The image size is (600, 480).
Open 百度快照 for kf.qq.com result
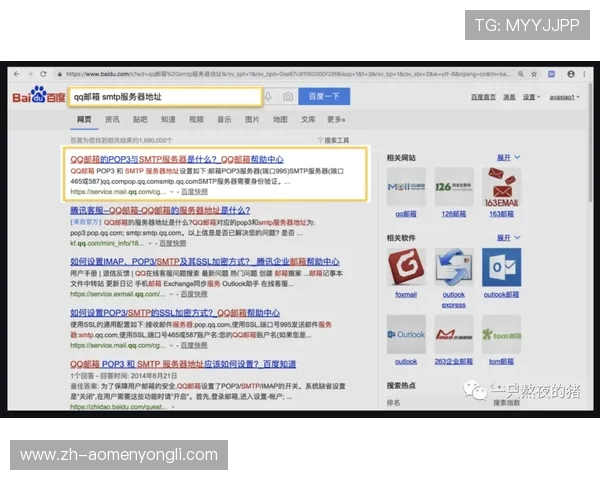[173, 243]
